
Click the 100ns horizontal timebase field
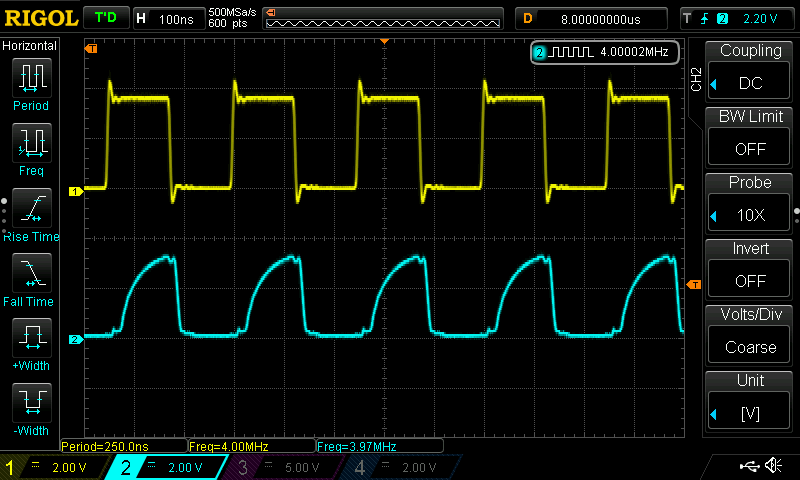point(168,18)
